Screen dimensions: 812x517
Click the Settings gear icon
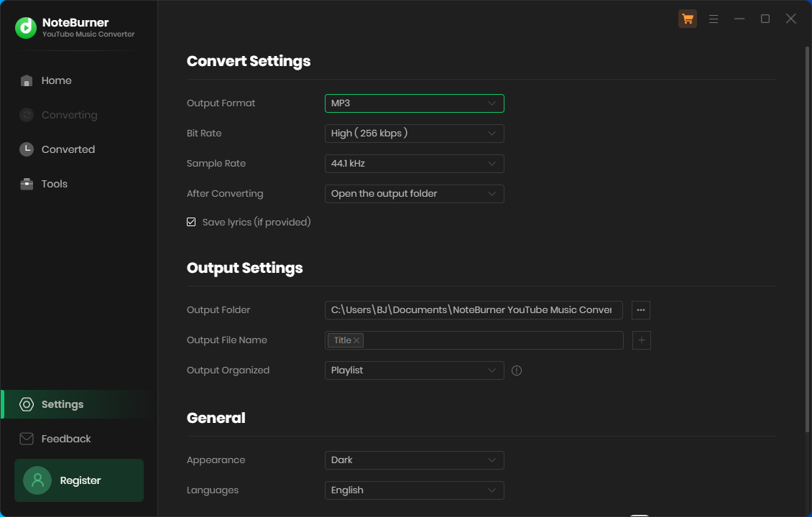point(27,404)
